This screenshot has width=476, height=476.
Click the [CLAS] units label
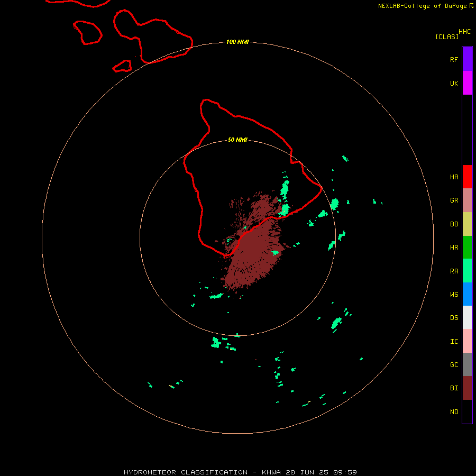(x=447, y=36)
